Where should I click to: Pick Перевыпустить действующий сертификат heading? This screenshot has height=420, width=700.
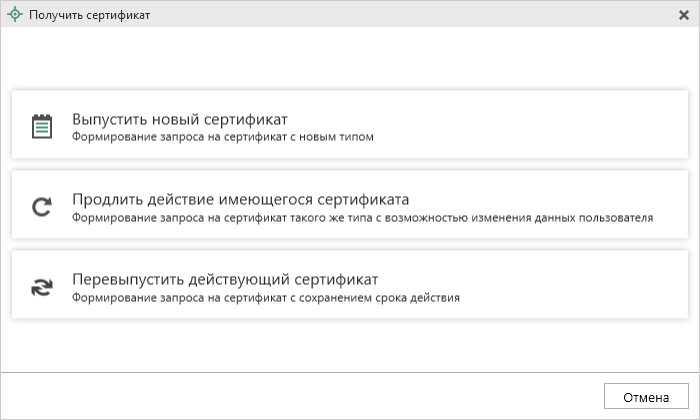coord(224,279)
